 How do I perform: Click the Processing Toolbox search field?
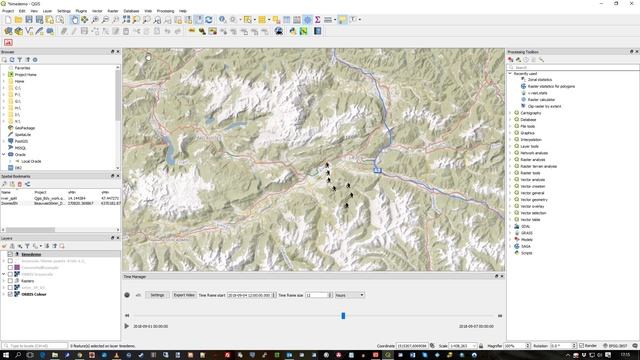point(573,67)
